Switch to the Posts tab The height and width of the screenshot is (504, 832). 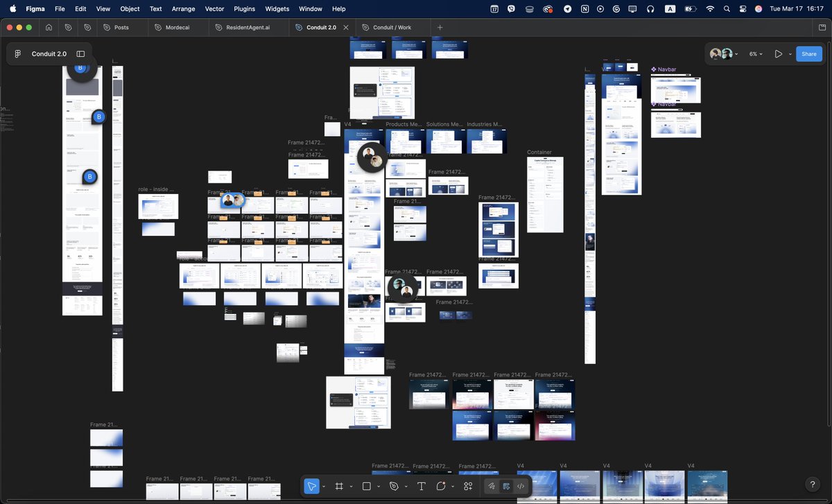pos(122,27)
